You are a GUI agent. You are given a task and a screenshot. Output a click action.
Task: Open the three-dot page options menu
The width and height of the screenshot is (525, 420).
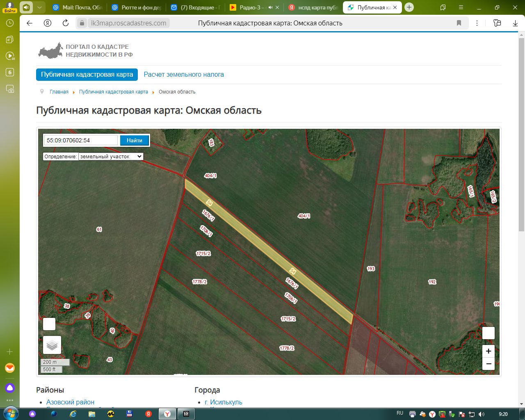[477, 23]
